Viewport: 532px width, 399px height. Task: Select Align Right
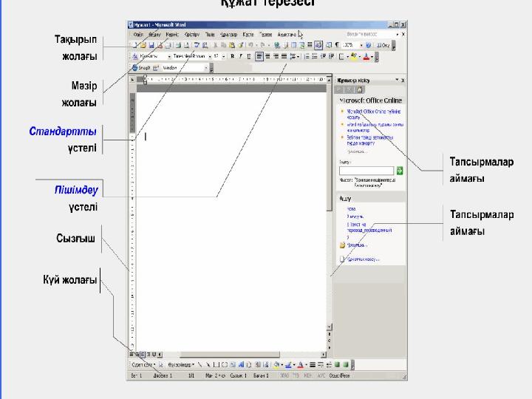pyautogui.click(x=276, y=56)
